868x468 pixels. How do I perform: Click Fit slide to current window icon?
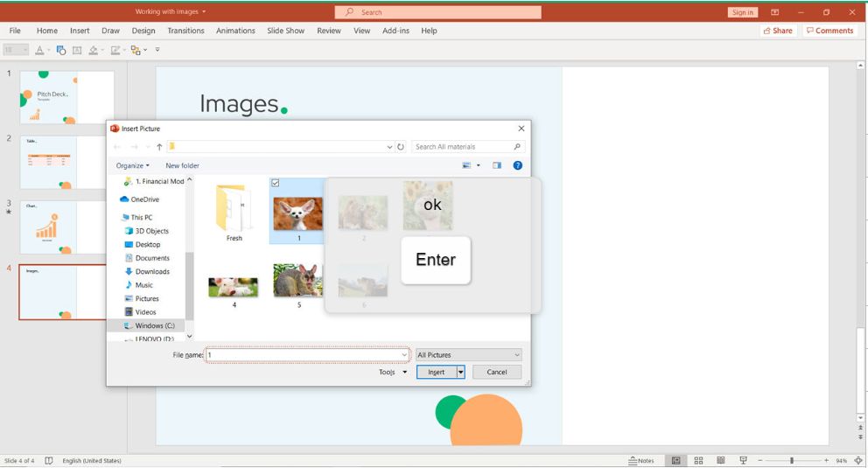(858, 460)
